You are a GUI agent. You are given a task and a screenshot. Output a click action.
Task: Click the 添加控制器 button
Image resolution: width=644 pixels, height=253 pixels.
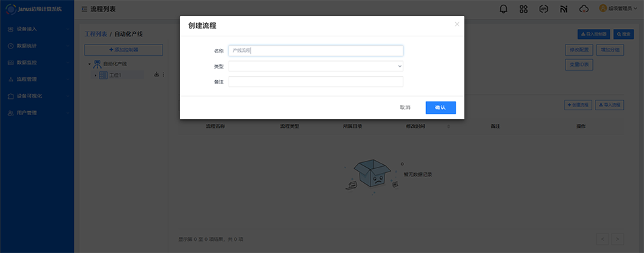click(x=124, y=50)
